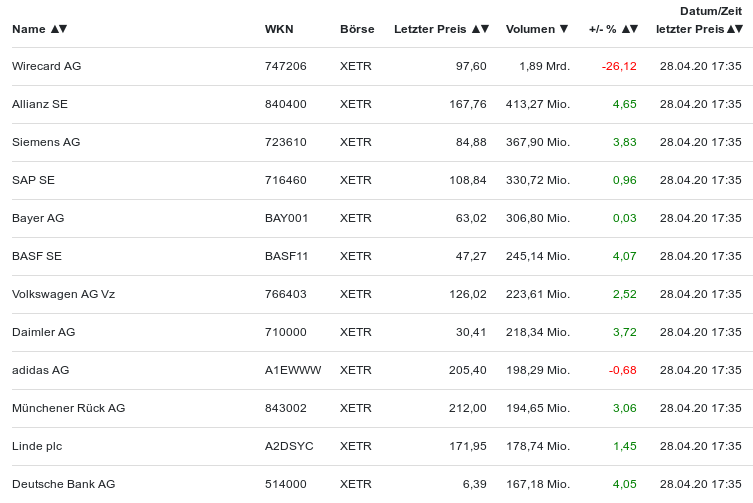Go to SAP SE details
Image resolution: width=753 pixels, height=503 pixels.
(33, 180)
